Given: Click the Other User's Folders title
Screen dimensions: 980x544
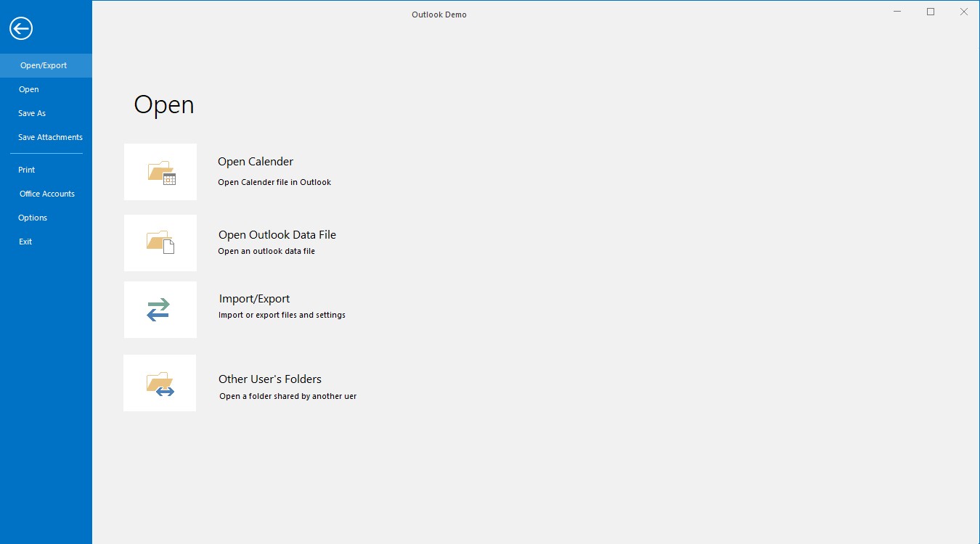Looking at the screenshot, I should (x=270, y=379).
